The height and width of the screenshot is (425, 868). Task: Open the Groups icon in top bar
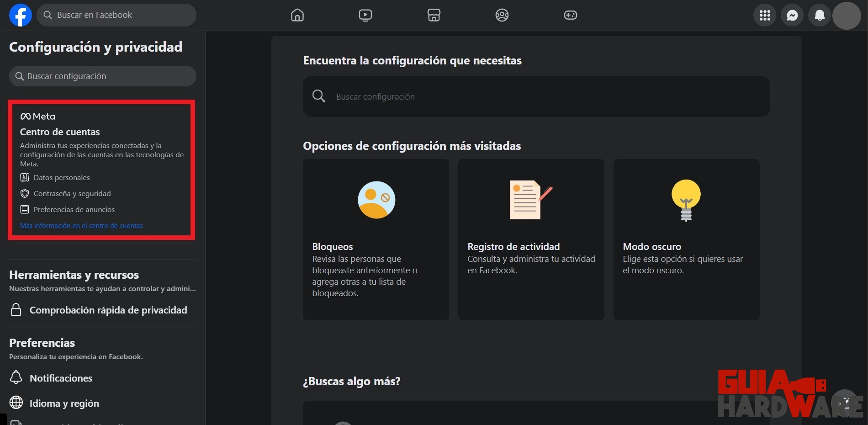(x=502, y=15)
